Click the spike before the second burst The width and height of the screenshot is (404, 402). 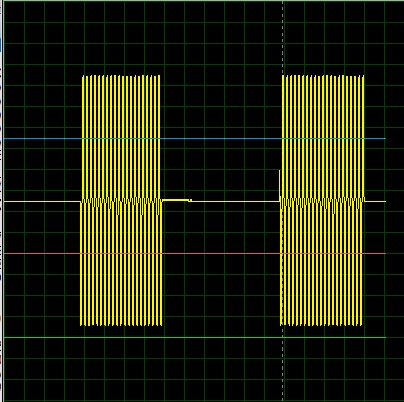point(279,184)
